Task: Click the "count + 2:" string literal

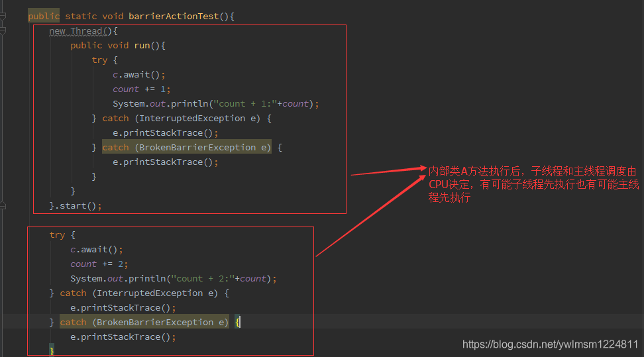Action: (x=203, y=279)
